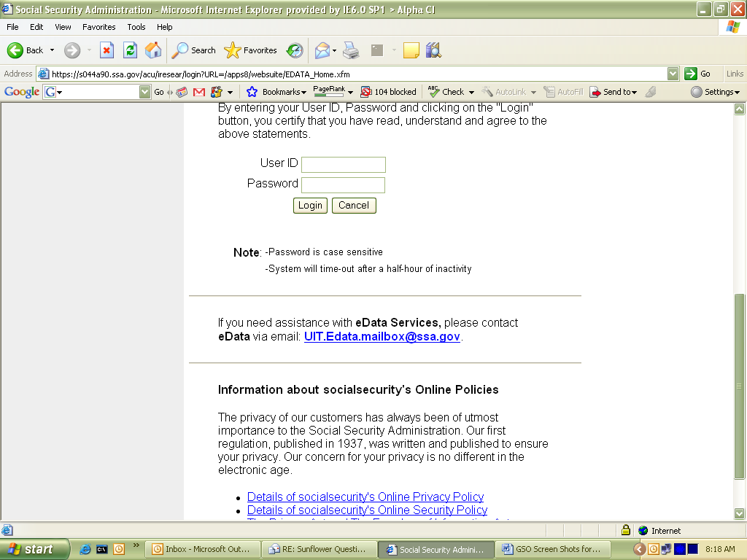Open the Favorites pane from toolbar
Image resolution: width=747 pixels, height=560 pixels.
[x=251, y=50]
